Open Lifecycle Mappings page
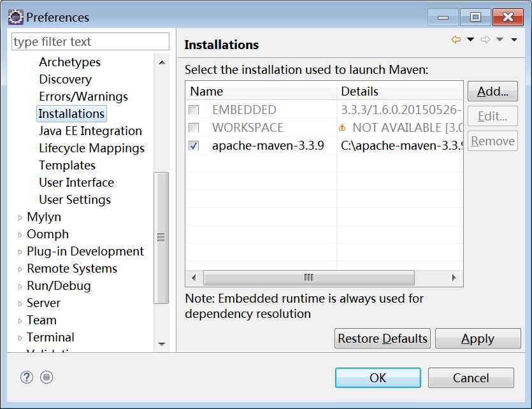Image resolution: width=532 pixels, height=409 pixels. (92, 148)
